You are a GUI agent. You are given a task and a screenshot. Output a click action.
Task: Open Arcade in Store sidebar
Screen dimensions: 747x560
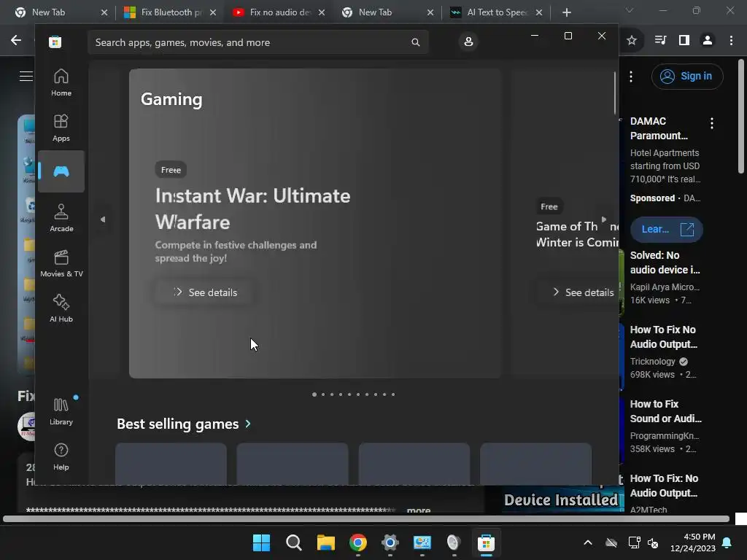pos(61,218)
